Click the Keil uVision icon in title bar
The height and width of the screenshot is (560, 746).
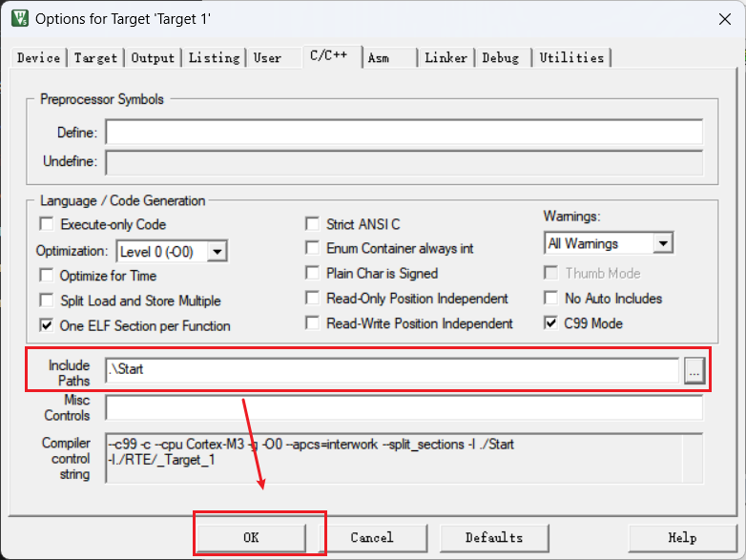pos(19,18)
